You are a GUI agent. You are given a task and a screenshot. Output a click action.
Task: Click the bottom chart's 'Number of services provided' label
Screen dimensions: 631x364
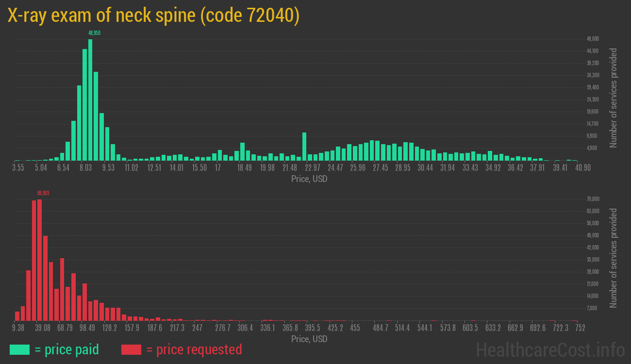click(614, 258)
